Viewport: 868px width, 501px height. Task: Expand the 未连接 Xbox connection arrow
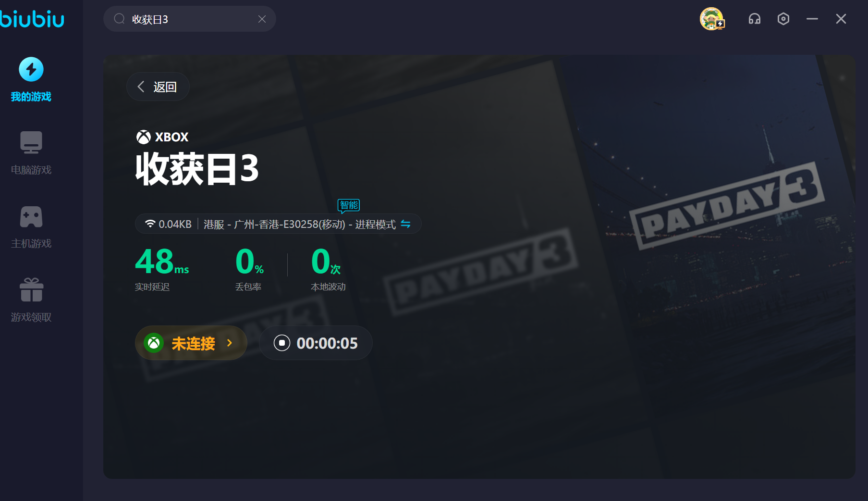coord(230,343)
